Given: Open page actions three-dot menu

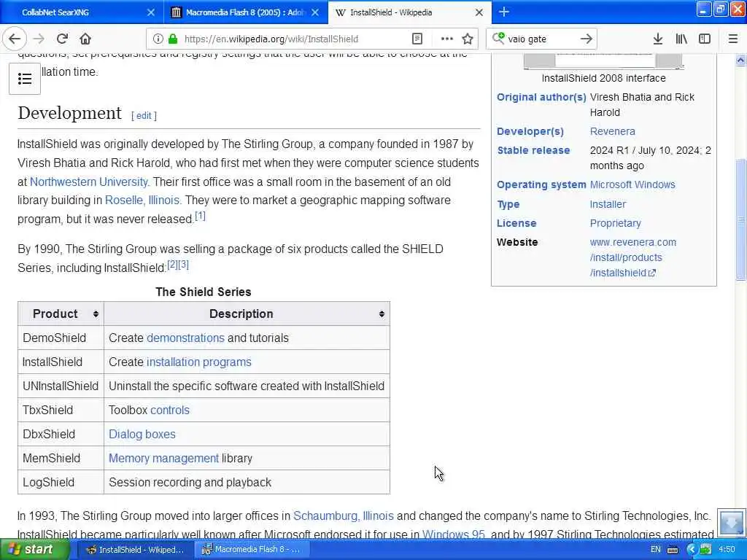Looking at the screenshot, I should click(447, 39).
